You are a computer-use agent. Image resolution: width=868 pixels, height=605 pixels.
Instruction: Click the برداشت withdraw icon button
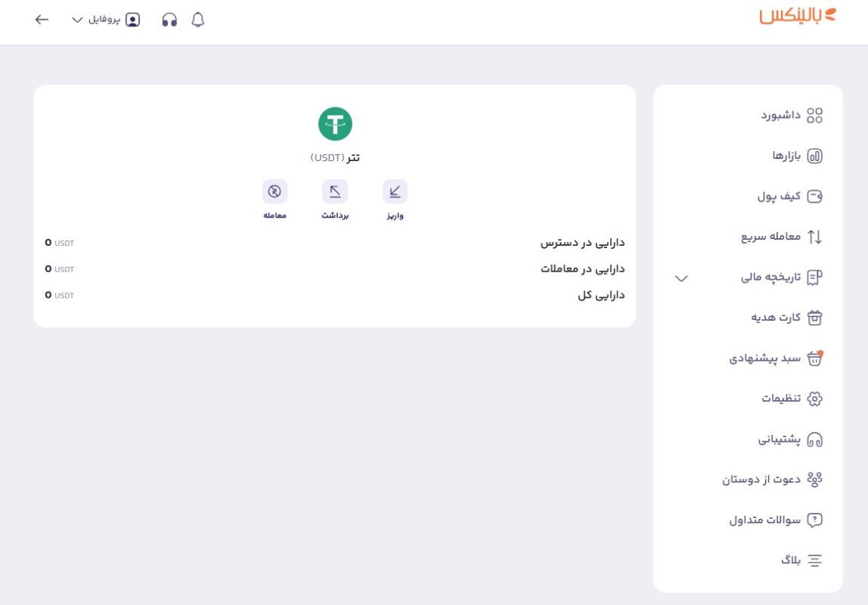[335, 191]
